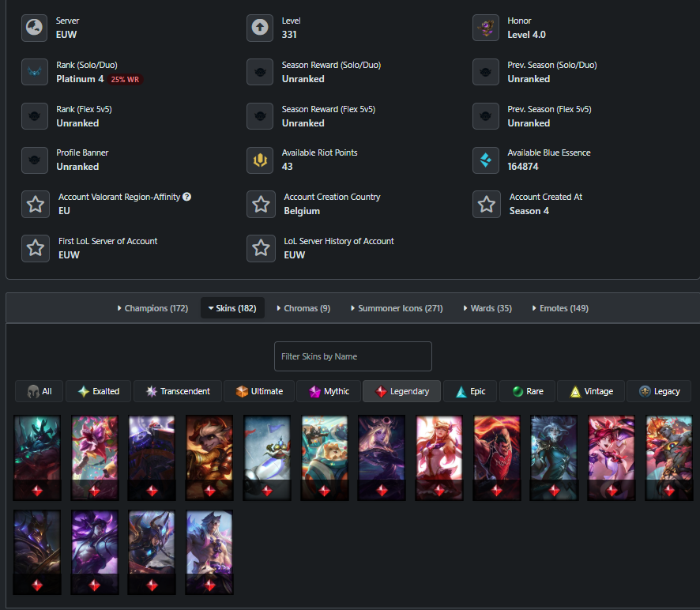Click the Server globe icon
700x610 pixels.
coord(35,28)
